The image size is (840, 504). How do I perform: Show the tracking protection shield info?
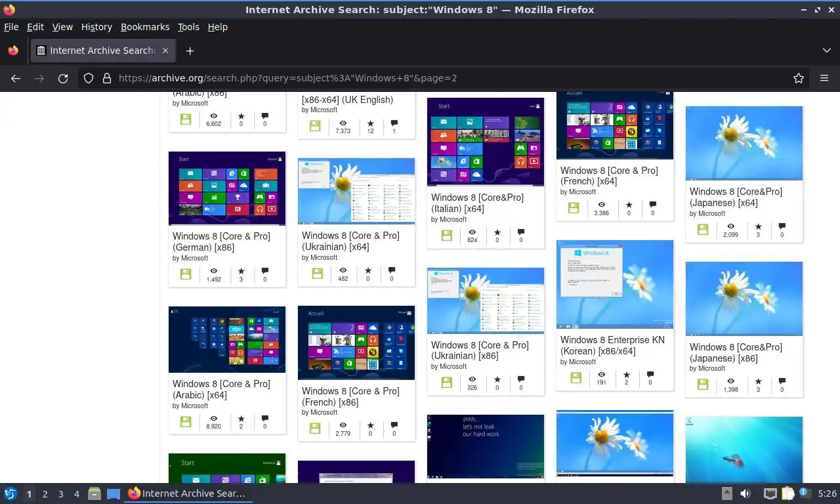click(89, 78)
